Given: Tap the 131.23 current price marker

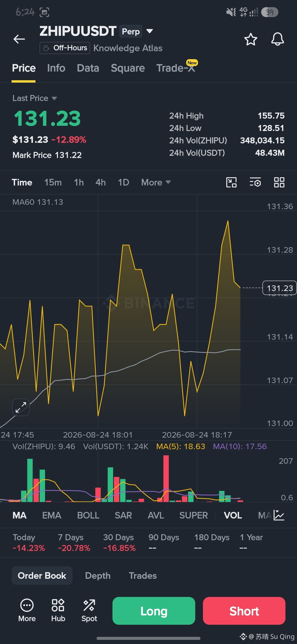Looking at the screenshot, I should (x=280, y=288).
